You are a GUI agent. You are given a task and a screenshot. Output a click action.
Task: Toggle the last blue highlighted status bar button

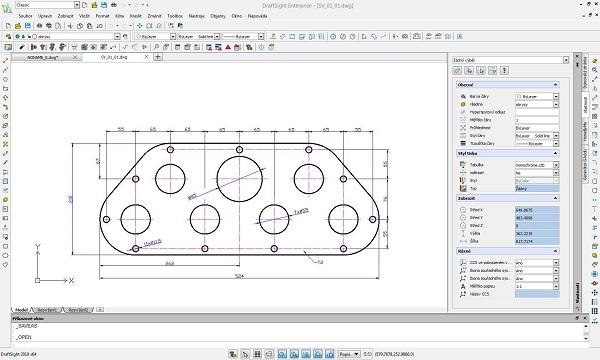coord(329,354)
